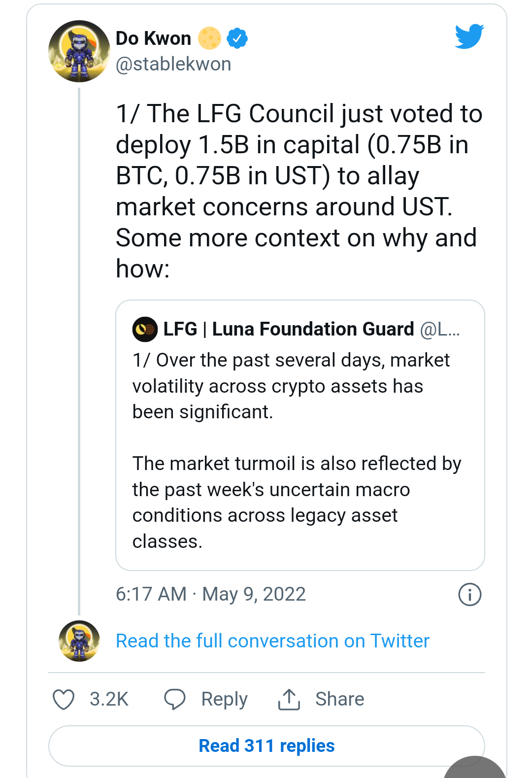
Task: Click the Share label
Action: [340, 699]
